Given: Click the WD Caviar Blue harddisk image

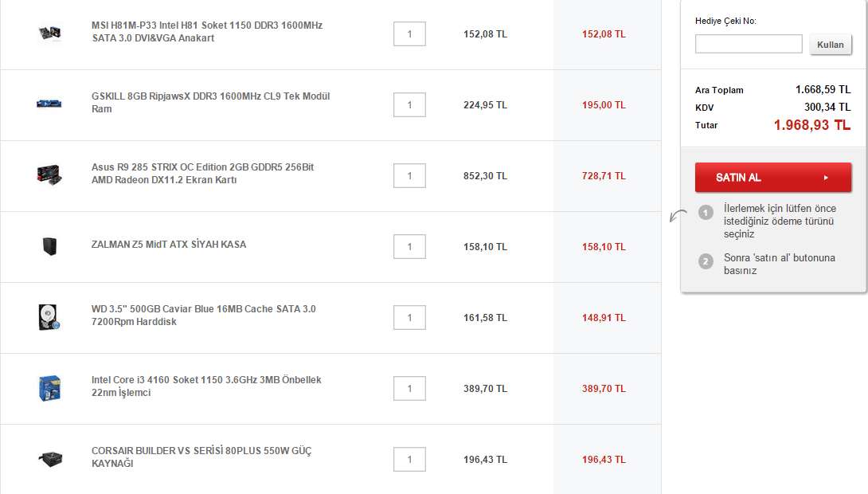Looking at the screenshot, I should coord(49,317).
